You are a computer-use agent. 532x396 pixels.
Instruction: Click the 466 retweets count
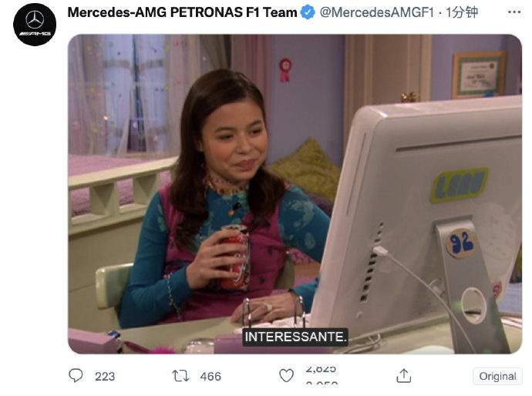pos(210,376)
